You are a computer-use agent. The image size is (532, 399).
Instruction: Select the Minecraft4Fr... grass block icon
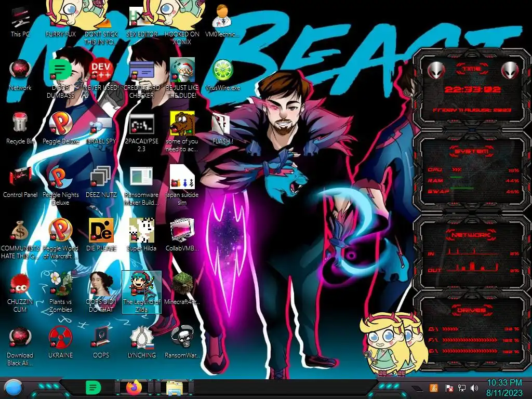[182, 288]
